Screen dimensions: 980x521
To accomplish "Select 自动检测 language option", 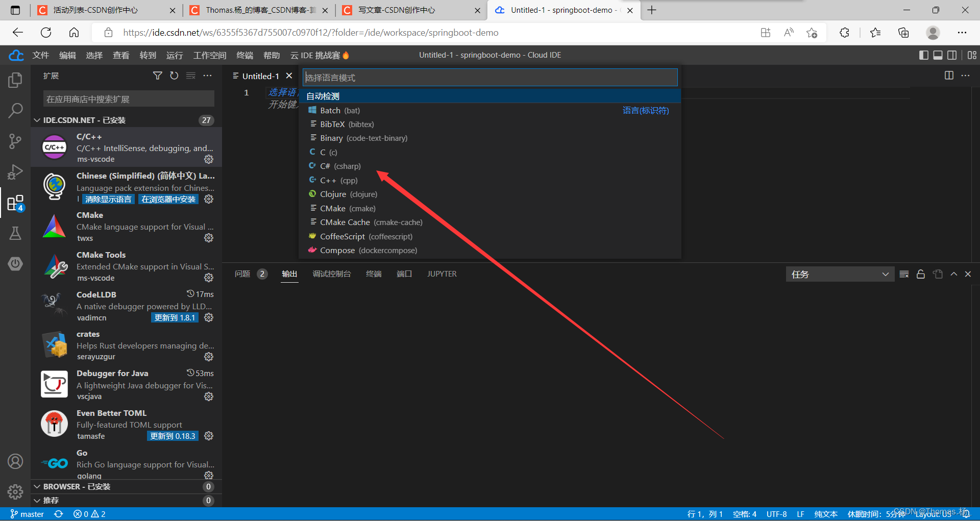I will pos(490,96).
